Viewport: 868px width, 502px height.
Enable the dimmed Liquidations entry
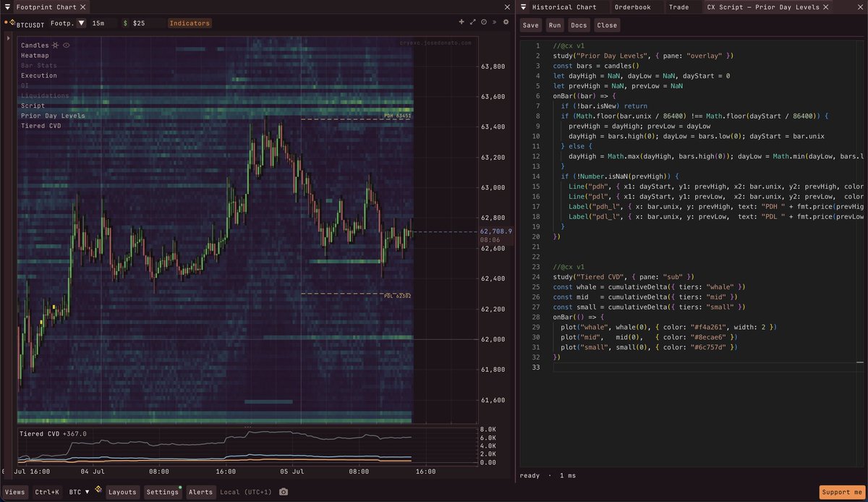pyautogui.click(x=45, y=95)
